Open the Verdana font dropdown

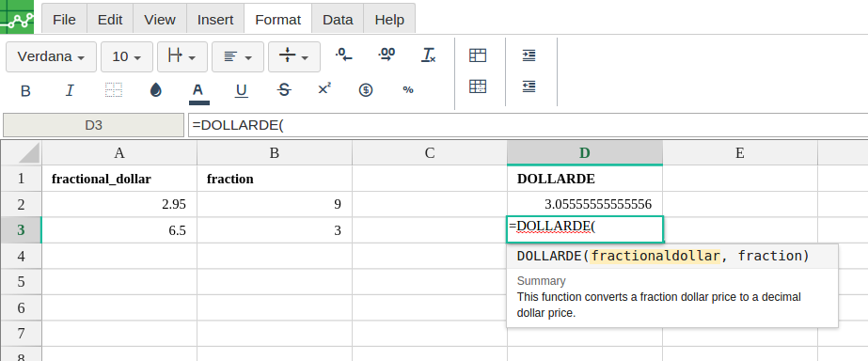51,56
